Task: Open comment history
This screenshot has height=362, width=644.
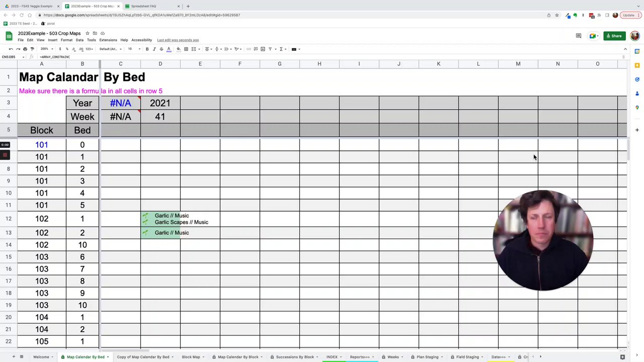Action: (x=579, y=36)
